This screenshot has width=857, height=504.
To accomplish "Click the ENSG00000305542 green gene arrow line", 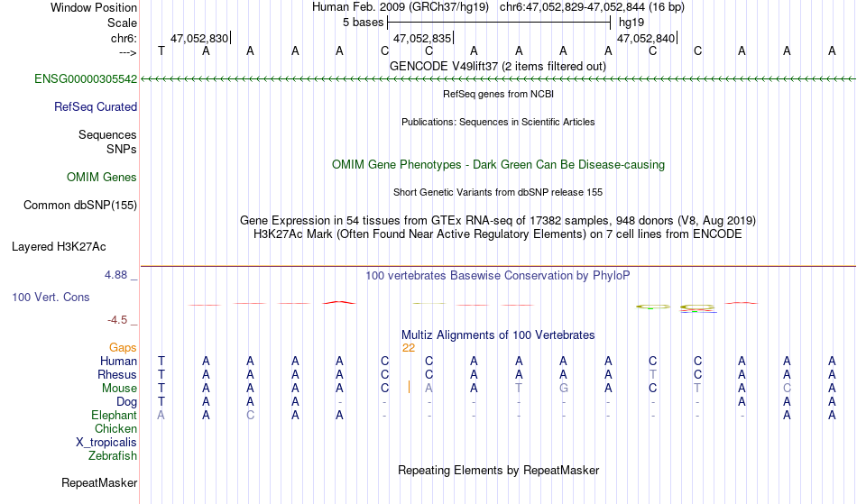I will click(x=498, y=79).
